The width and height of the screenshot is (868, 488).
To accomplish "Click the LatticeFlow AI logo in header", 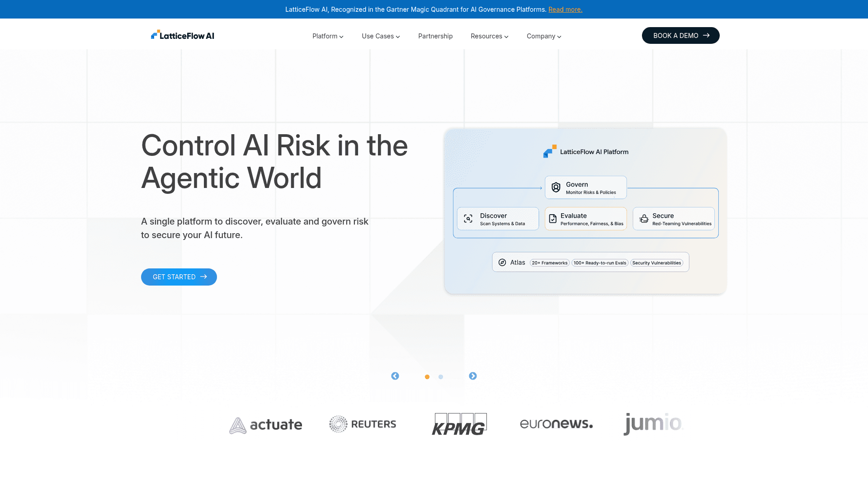I will click(182, 35).
